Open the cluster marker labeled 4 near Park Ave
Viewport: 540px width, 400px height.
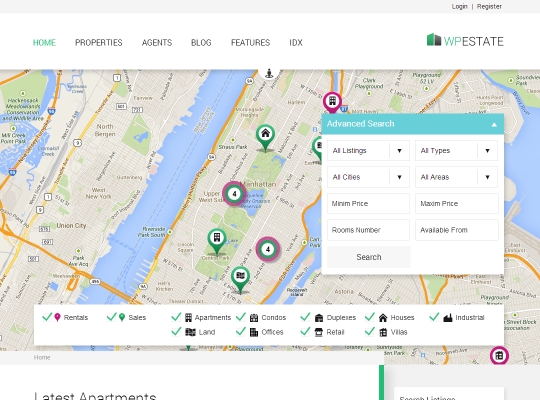268,249
